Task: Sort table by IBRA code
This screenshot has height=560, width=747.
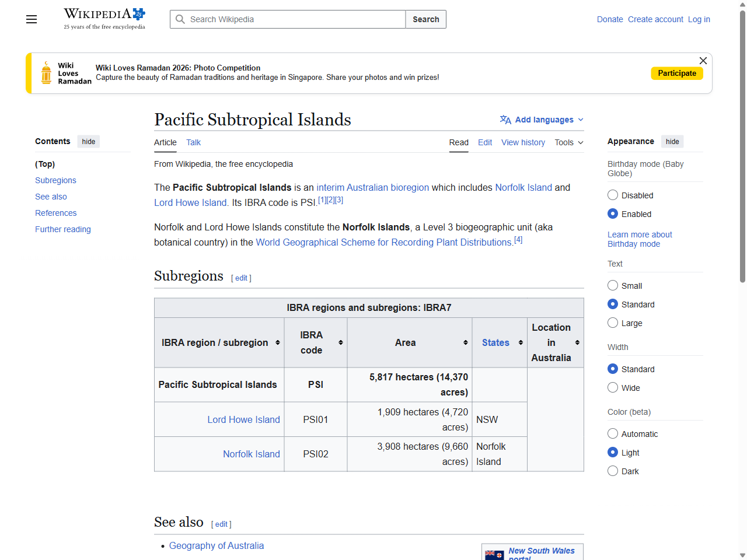Action: (341, 342)
